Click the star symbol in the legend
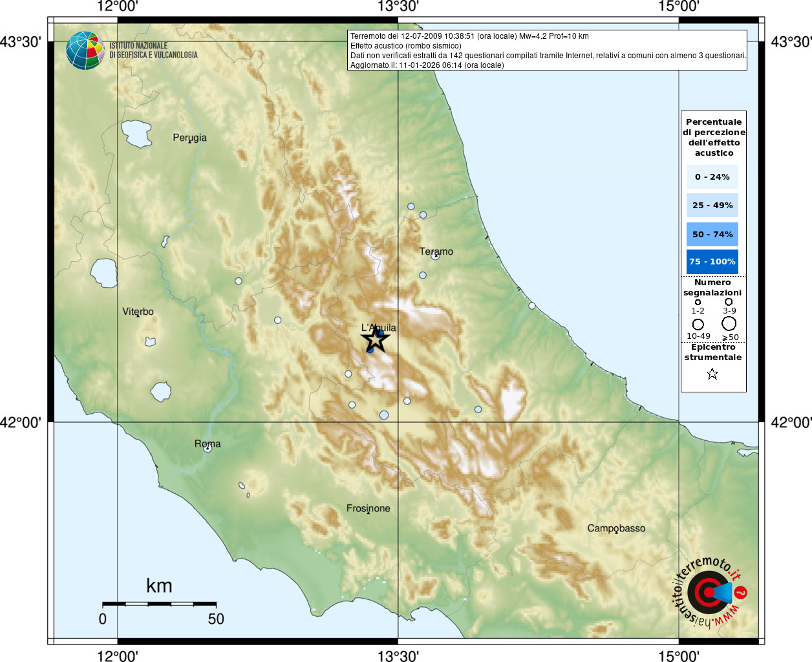The height and width of the screenshot is (662, 812). coord(712,374)
